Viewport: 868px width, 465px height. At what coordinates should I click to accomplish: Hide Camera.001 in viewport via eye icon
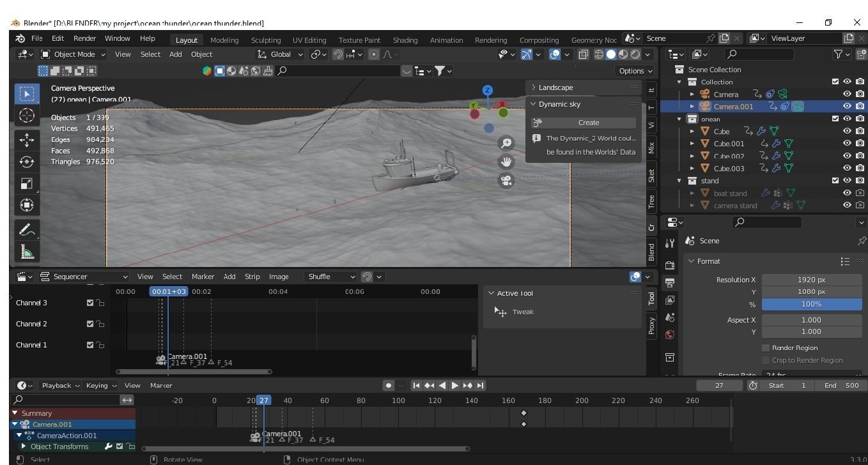pos(847,107)
